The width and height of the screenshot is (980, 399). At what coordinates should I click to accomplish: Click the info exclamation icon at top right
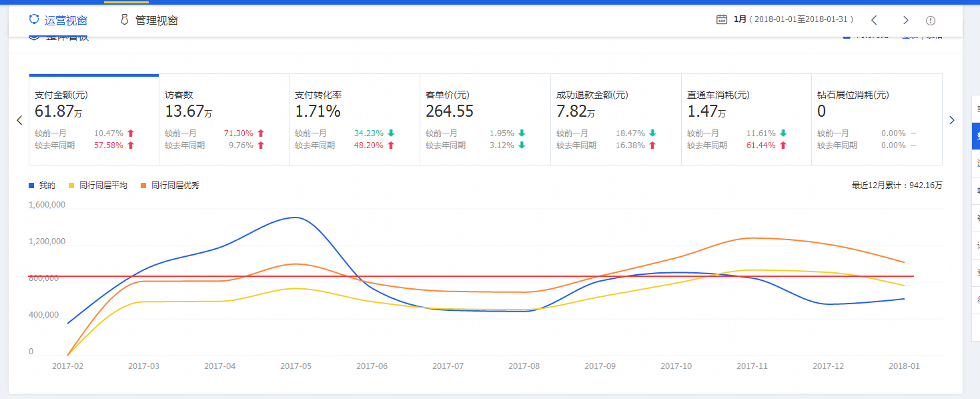(931, 21)
